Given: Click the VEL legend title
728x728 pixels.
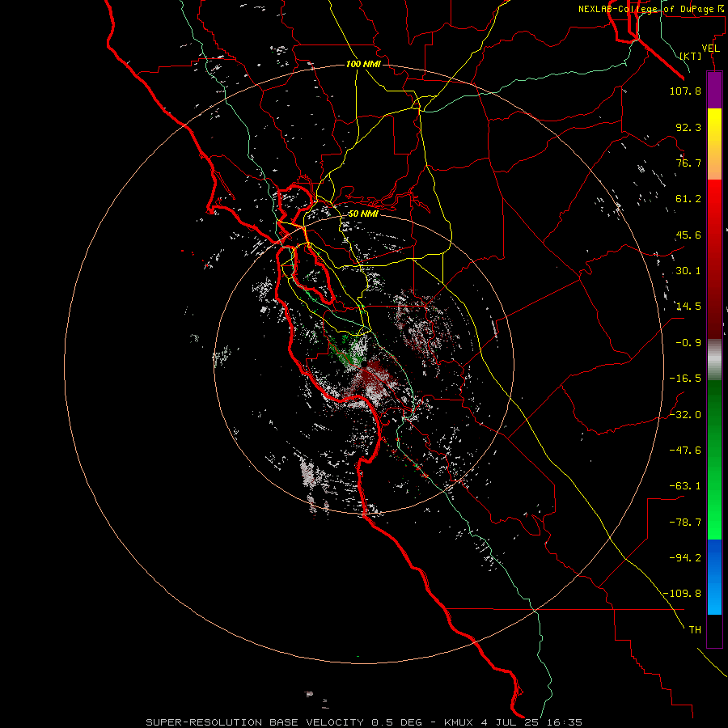Looking at the screenshot, I should [710, 49].
